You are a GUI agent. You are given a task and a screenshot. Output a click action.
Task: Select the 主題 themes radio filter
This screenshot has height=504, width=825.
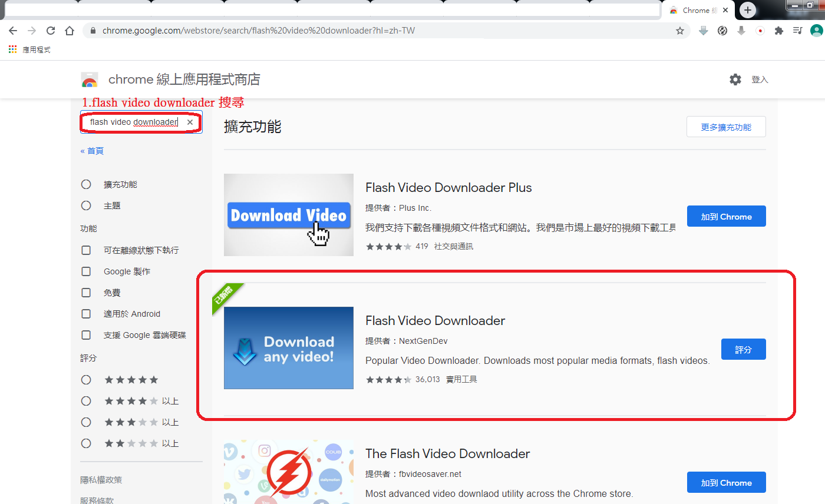86,205
